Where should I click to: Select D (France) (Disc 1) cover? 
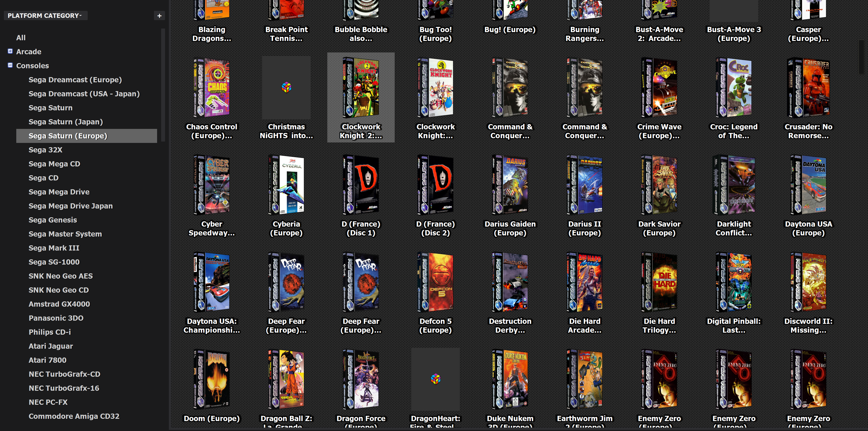tap(361, 185)
